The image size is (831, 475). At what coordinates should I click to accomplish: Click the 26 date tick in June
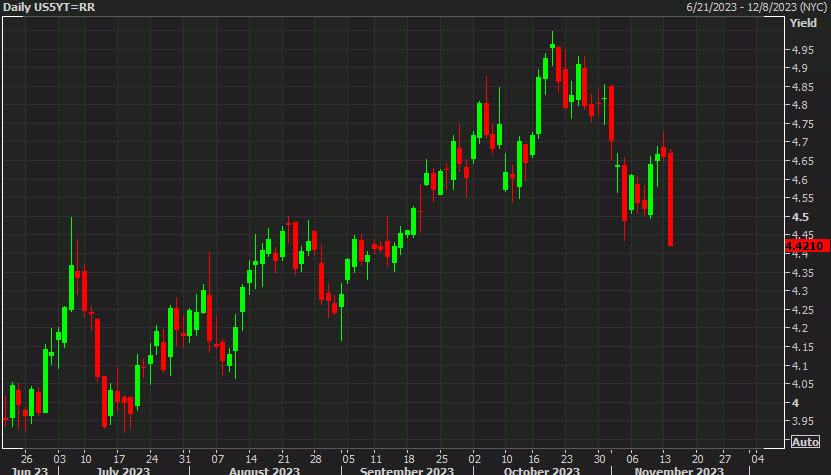[26, 459]
